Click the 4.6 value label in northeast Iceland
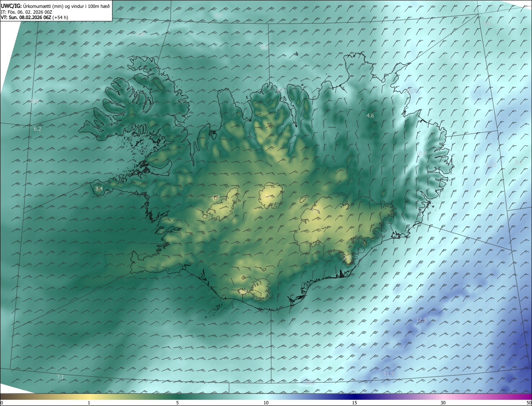 point(370,116)
